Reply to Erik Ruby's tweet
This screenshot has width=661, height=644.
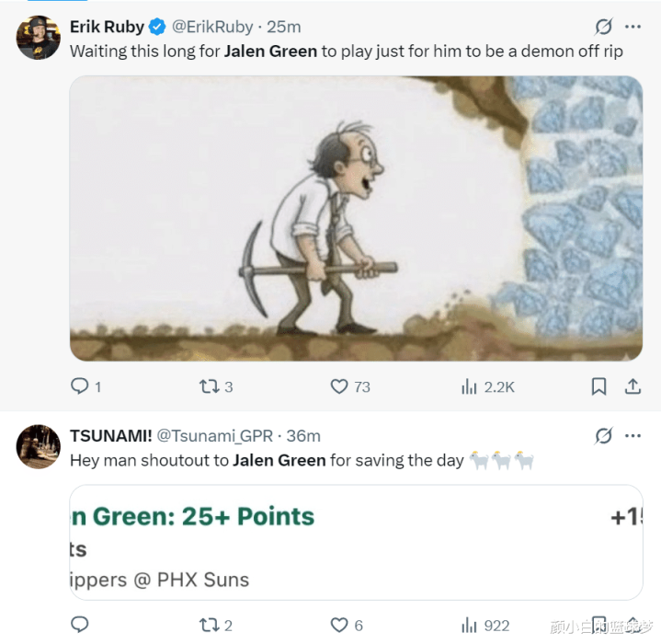pos(80,386)
